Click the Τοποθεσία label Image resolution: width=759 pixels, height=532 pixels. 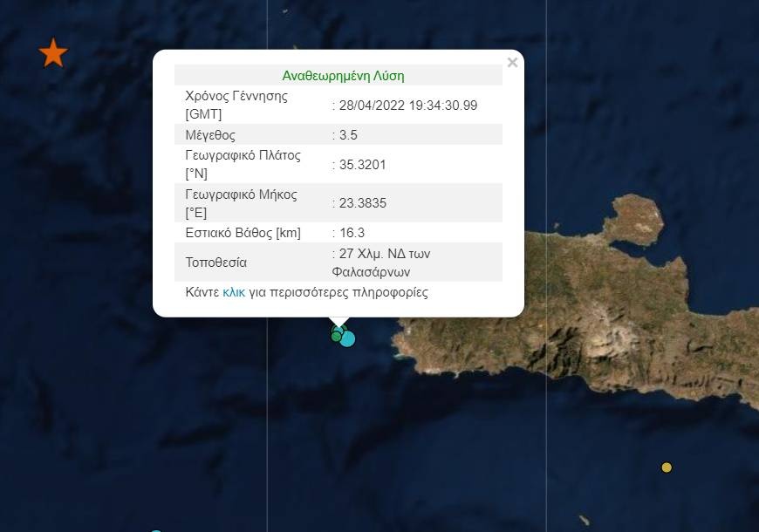point(216,262)
